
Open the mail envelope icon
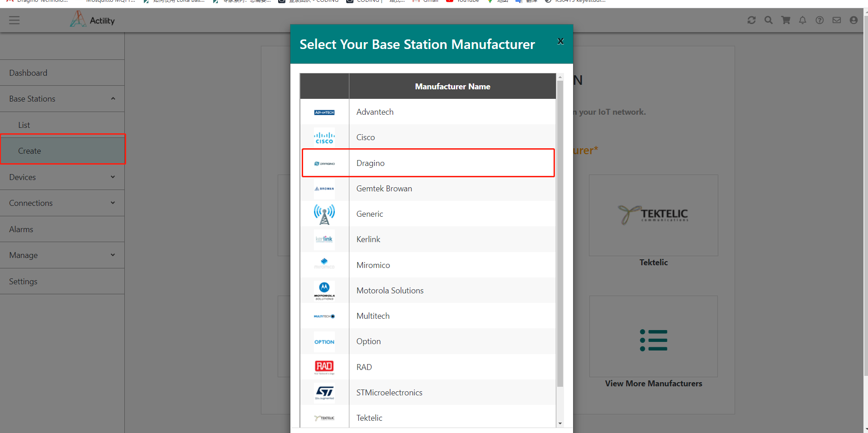click(837, 20)
